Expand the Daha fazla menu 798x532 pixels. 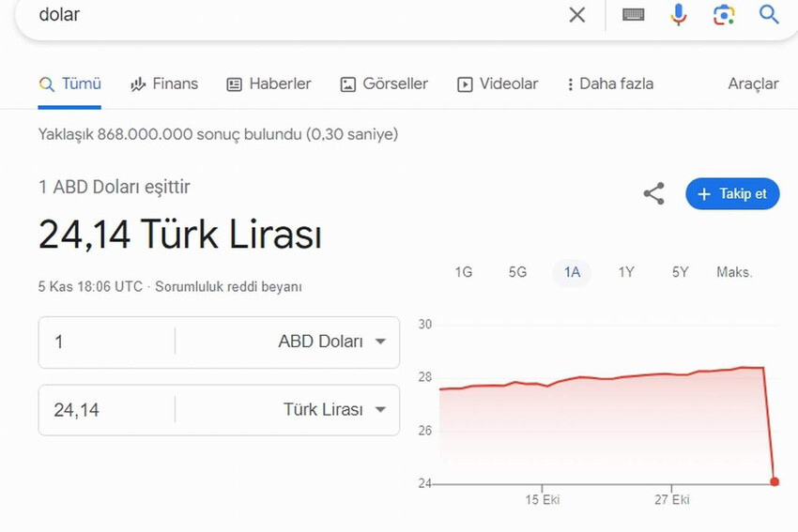(610, 84)
